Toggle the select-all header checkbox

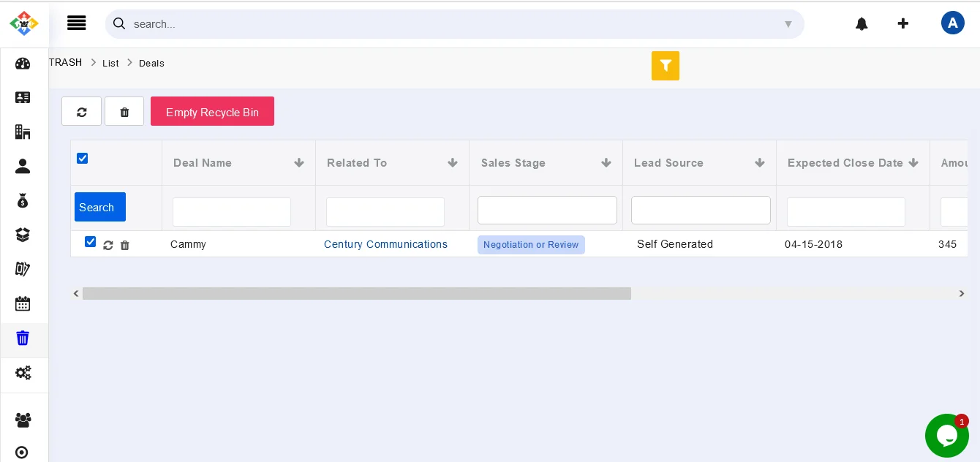pos(83,159)
